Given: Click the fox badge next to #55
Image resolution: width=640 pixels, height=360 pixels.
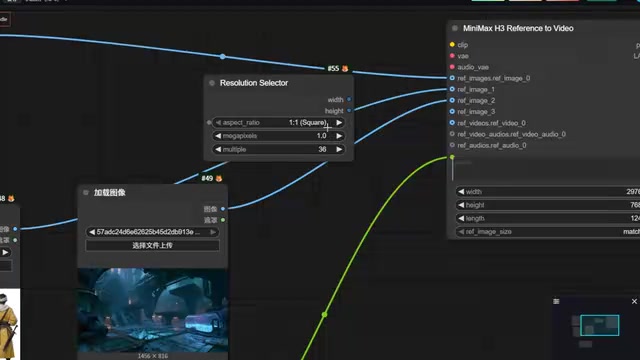Looking at the screenshot, I should (345, 69).
